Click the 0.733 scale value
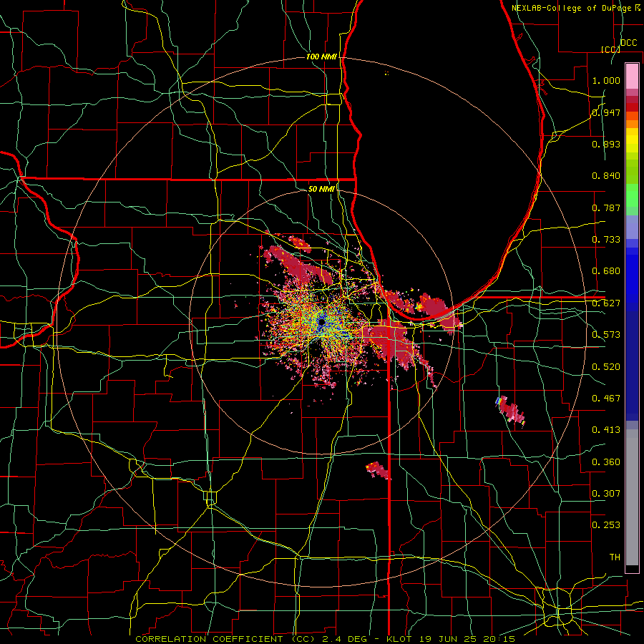The height and width of the screenshot is (644, 644). [606, 240]
